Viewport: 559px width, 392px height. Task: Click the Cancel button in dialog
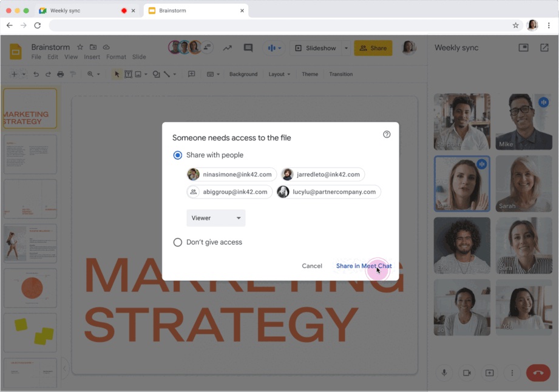point(312,266)
